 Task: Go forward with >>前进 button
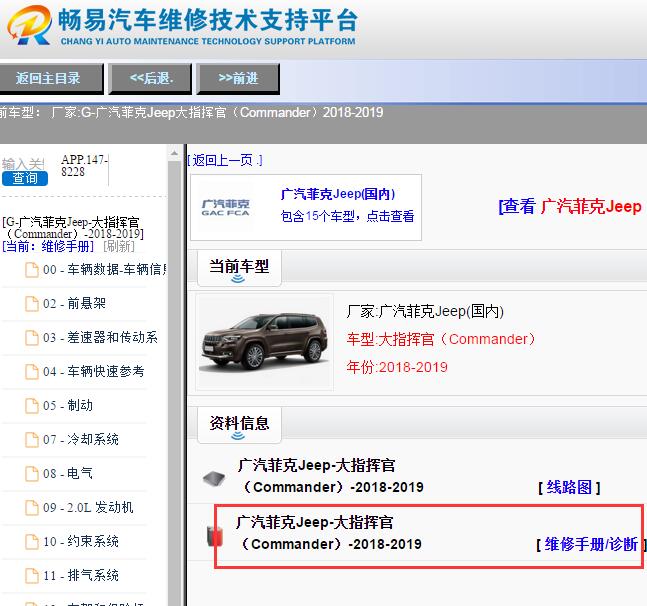point(238,78)
